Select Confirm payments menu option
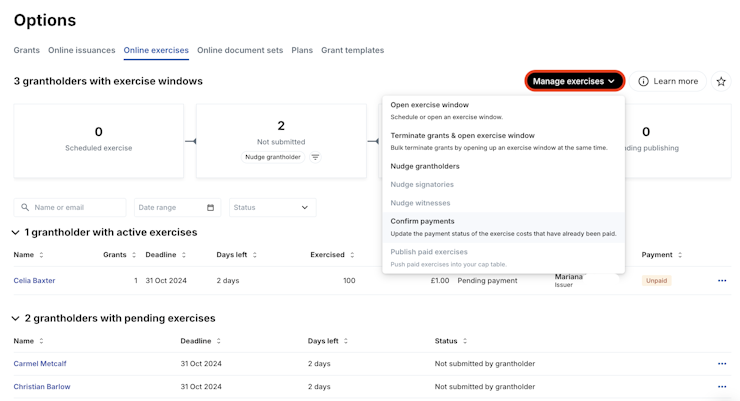The width and height of the screenshot is (740, 401). [x=422, y=221]
